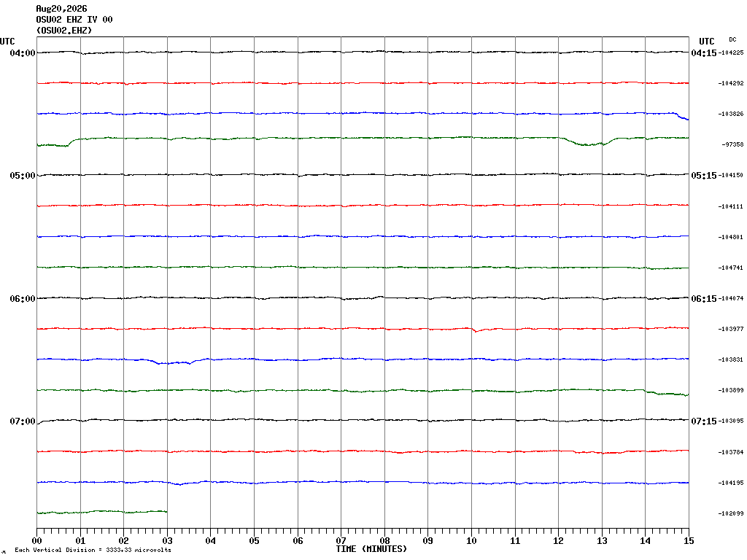
Task: Click DC offset value -104292
Action: (731, 83)
